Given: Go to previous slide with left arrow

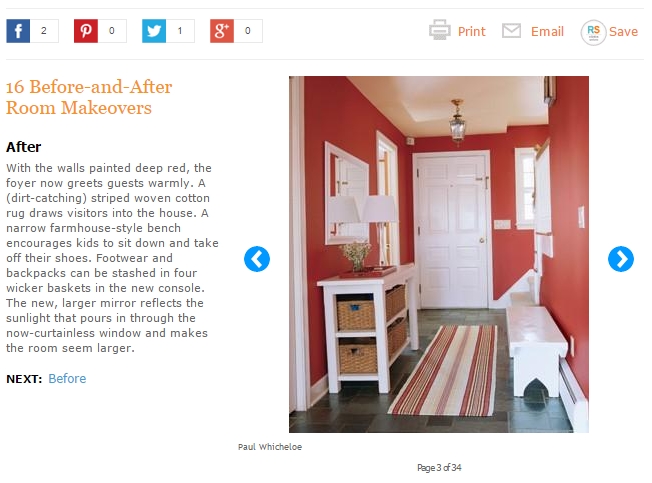Looking at the screenshot, I should pos(257,259).
